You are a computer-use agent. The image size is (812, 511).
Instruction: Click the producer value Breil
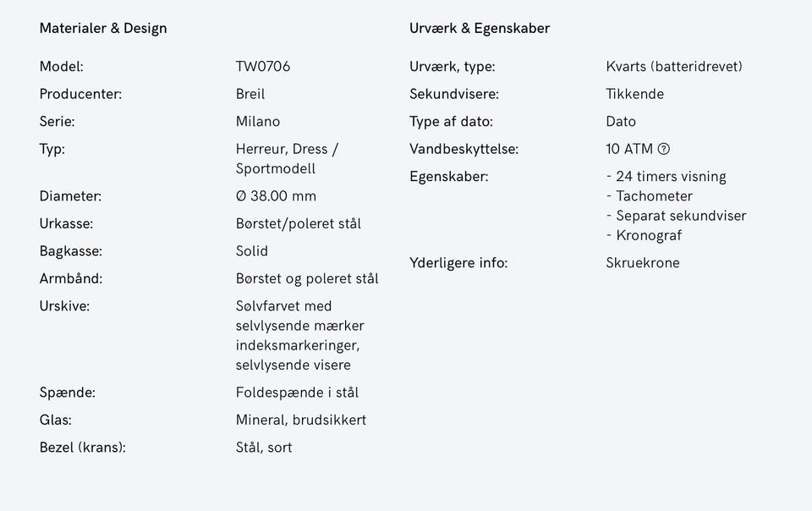click(250, 94)
